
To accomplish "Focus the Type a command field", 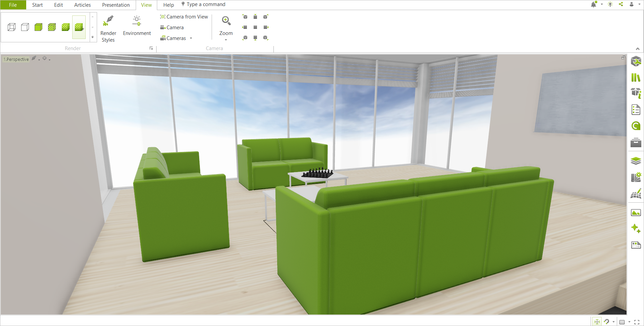I will [206, 4].
